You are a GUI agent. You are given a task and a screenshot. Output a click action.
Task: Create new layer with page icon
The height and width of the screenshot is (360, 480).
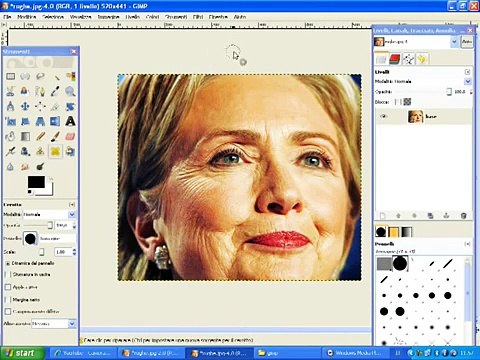(x=382, y=216)
